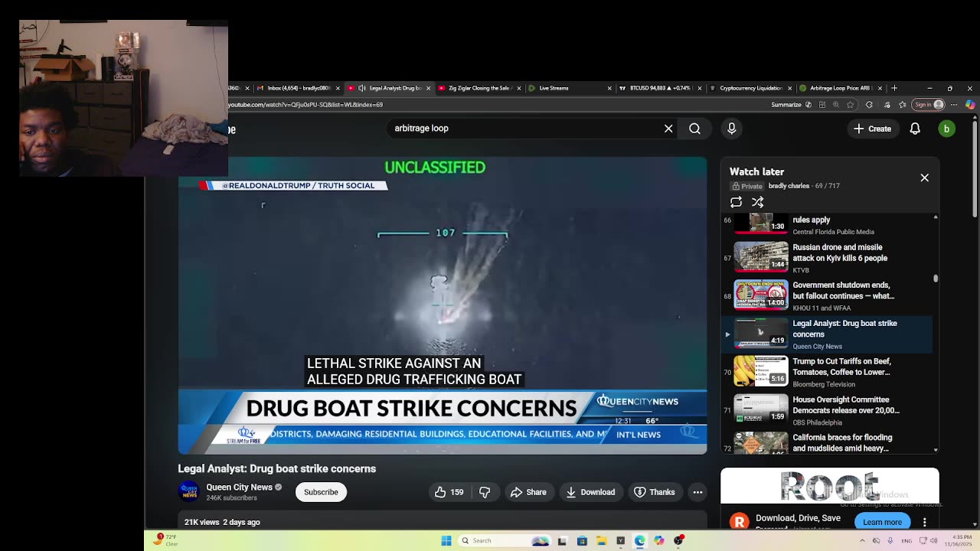Screen dimensions: 980x551
Task: Open YouTube notifications bell
Action: (915, 129)
